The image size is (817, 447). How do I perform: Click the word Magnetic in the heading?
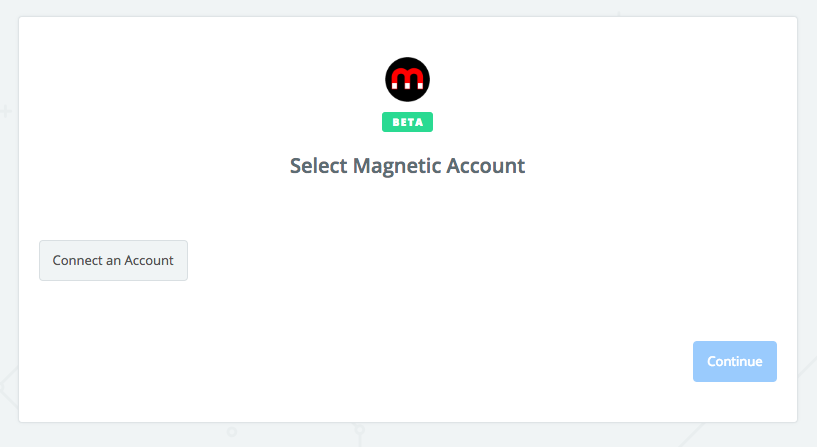[397, 166]
